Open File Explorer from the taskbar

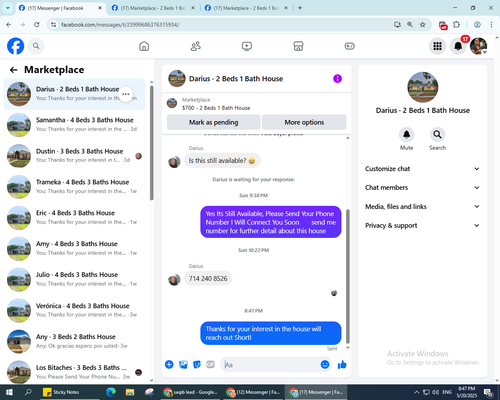pos(130,392)
